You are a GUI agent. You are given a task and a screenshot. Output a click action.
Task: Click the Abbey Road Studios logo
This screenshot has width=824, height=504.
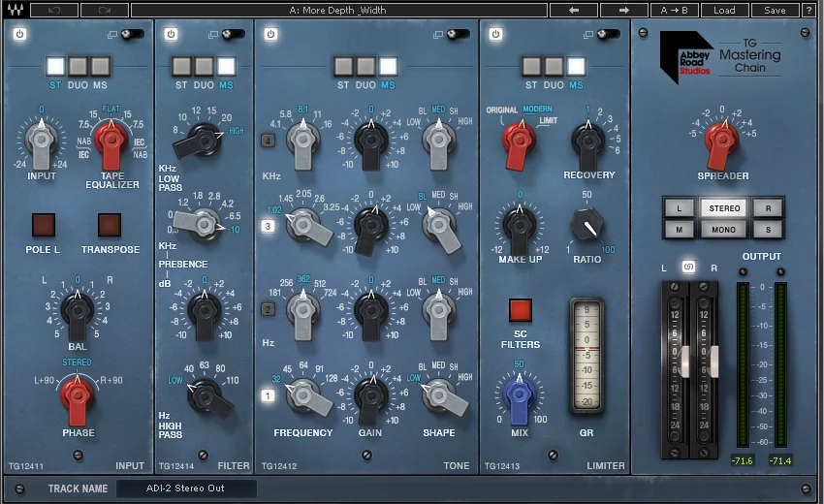685,57
